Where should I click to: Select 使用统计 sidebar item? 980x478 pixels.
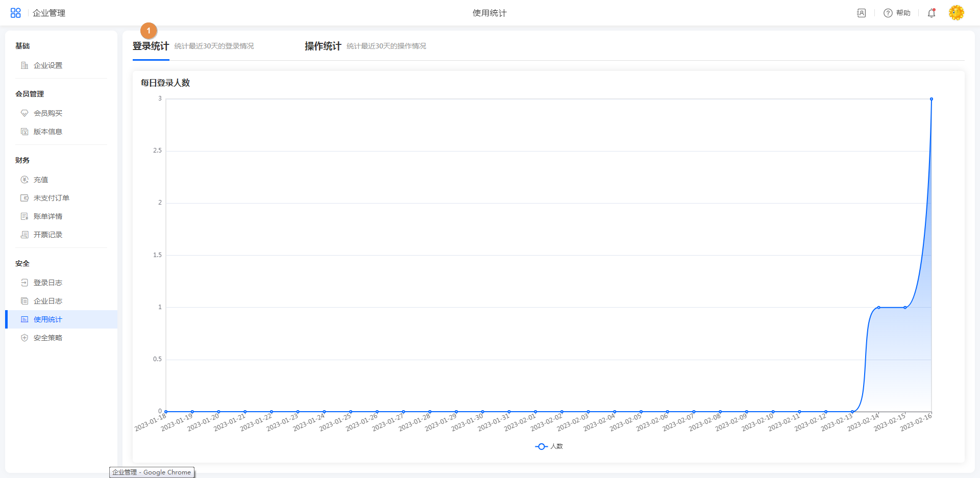pos(47,319)
